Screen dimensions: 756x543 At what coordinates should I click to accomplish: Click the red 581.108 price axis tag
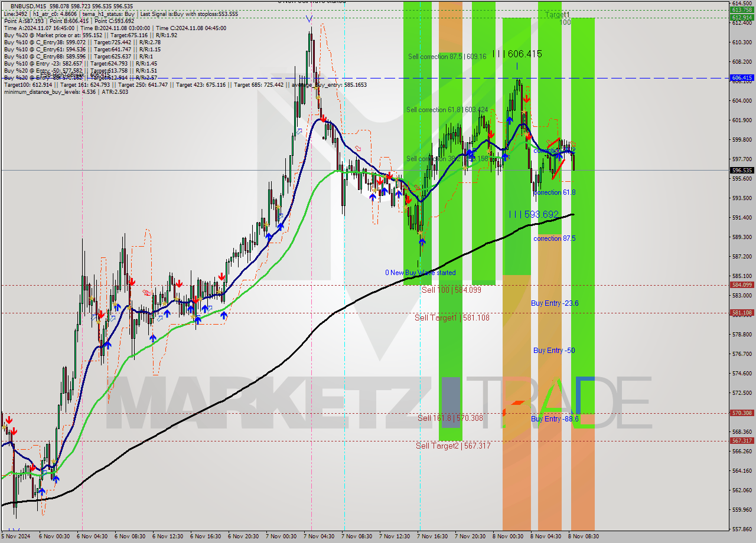[742, 313]
